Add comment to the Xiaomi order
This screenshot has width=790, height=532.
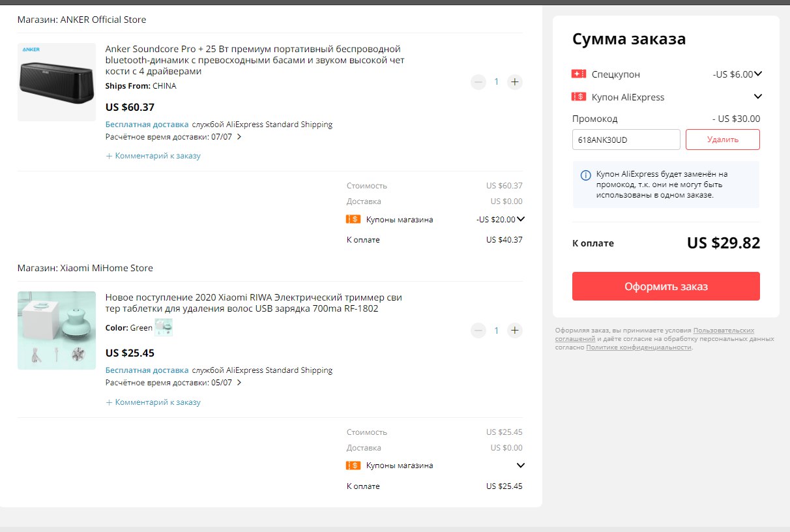coord(153,402)
